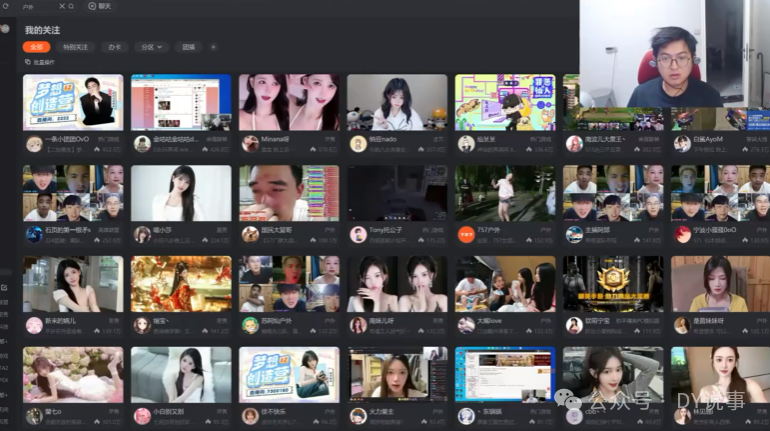
Task: Open the 主播阿郎 group stream thumbnail
Action: click(613, 193)
